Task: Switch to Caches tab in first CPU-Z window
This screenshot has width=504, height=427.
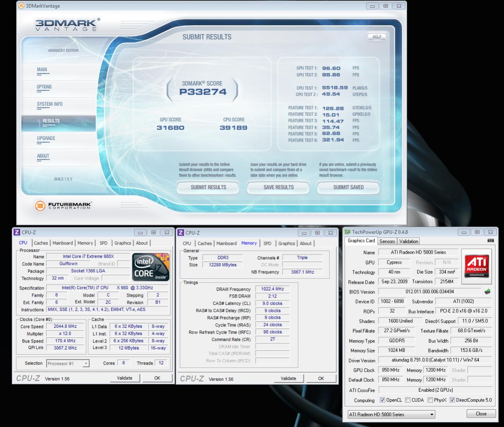Action: coord(41,243)
